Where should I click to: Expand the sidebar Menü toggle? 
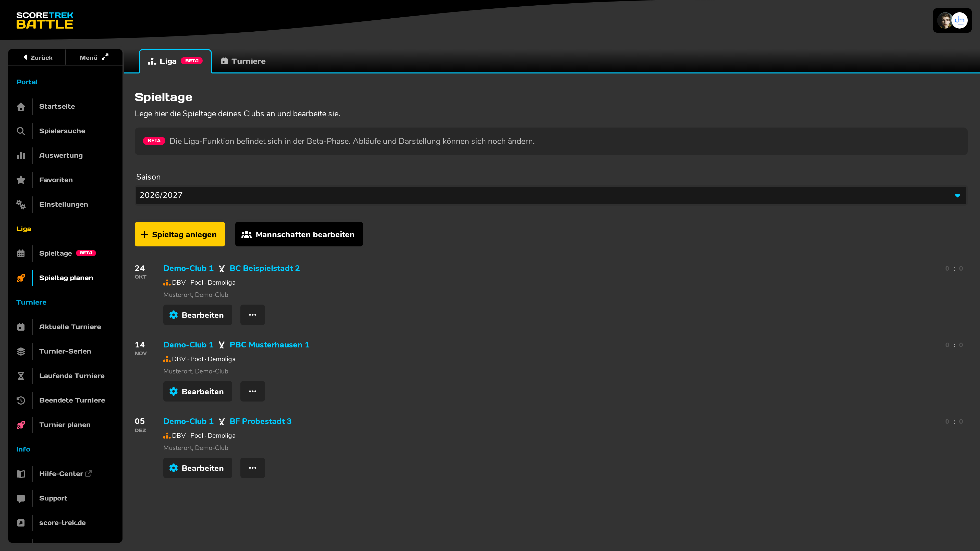click(94, 57)
